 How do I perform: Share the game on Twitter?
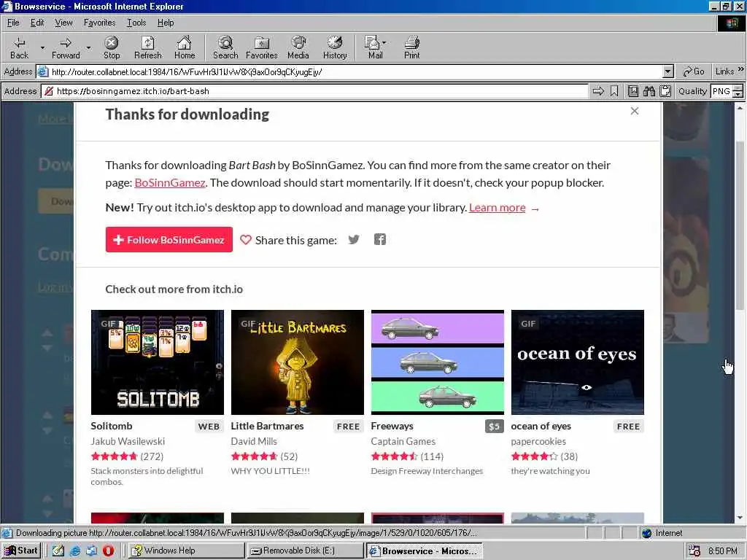click(x=354, y=239)
